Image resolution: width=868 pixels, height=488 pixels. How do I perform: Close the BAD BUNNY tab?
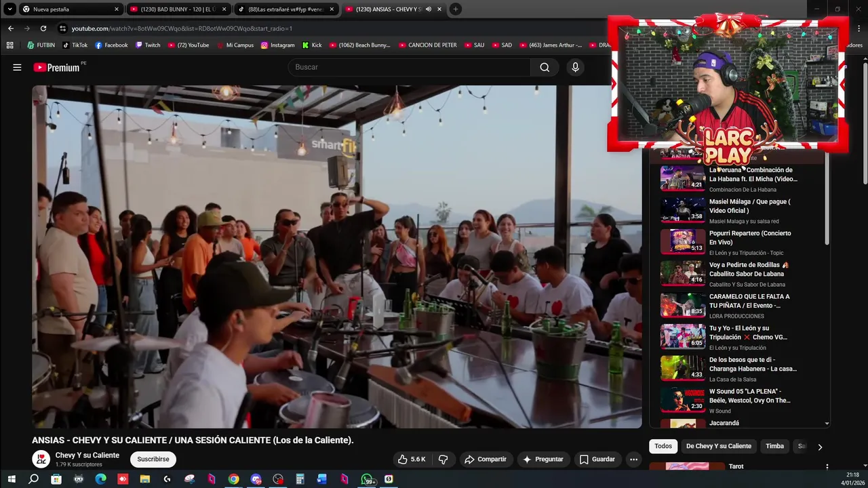tap(224, 9)
